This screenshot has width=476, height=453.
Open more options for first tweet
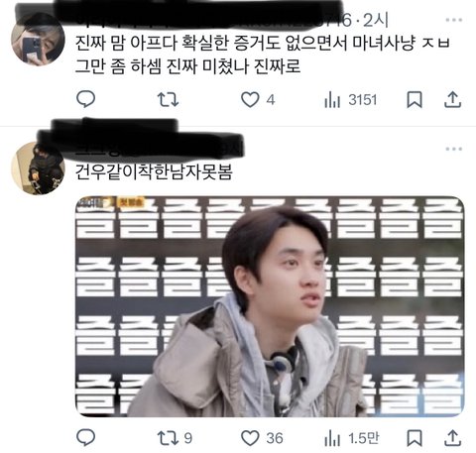point(453,20)
